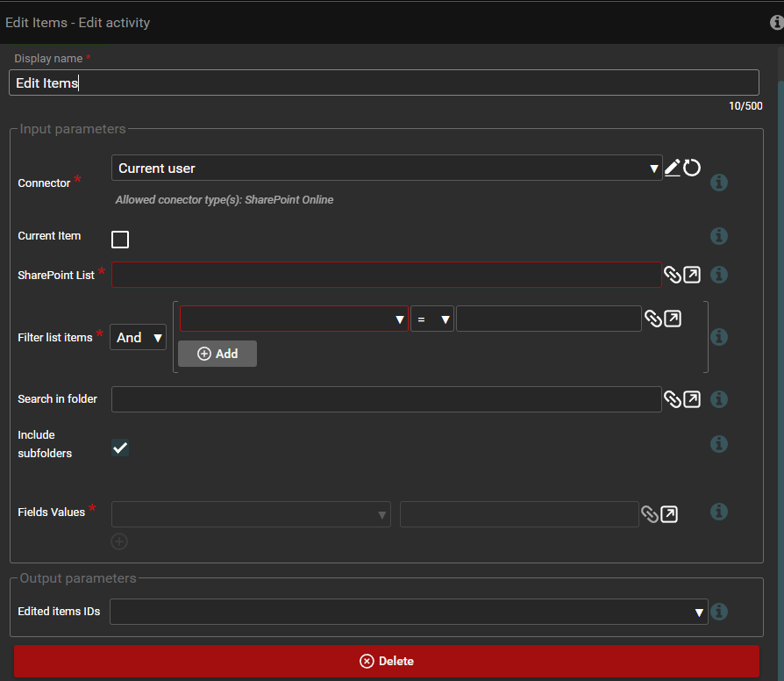Viewport: 784px width, 681px height.
Task: Click the red Delete button
Action: click(x=386, y=661)
